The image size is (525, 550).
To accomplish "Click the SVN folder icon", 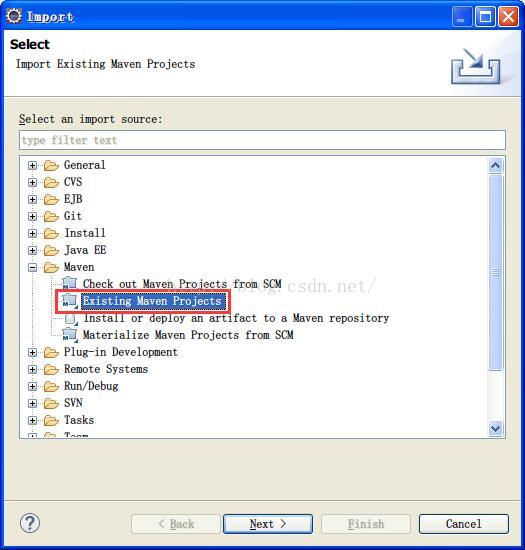I will tap(51, 403).
